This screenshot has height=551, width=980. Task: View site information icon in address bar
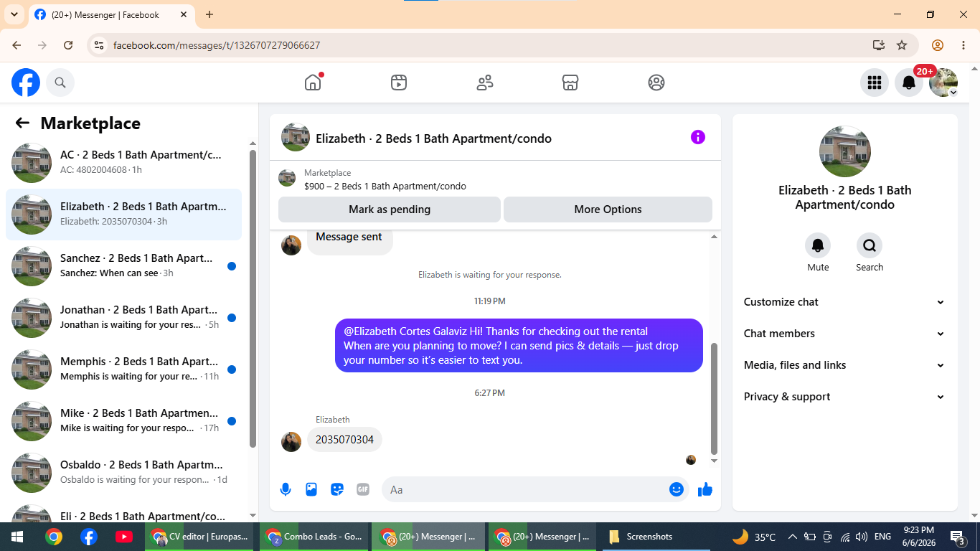click(99, 45)
